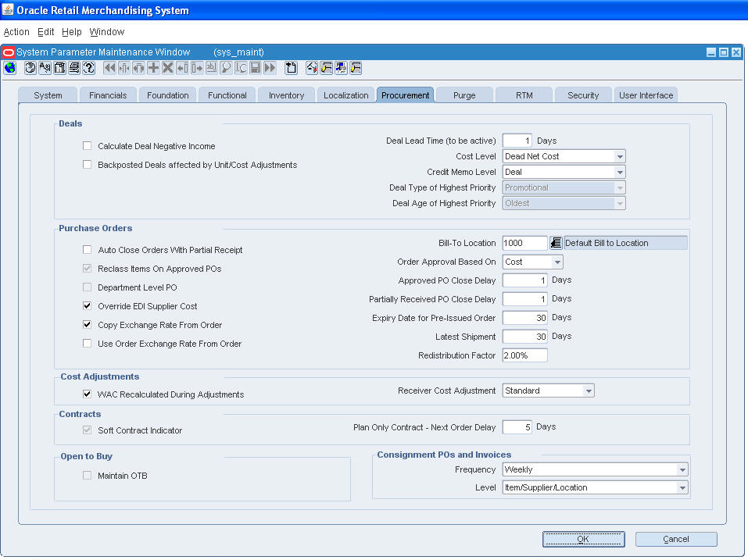Toggle the Department Level PO checkbox
Screen dimensions: 748x560
click(x=87, y=287)
